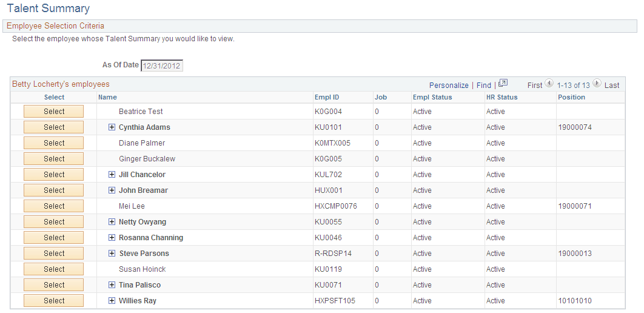Expand Tina Palisco subordinates

click(112, 284)
